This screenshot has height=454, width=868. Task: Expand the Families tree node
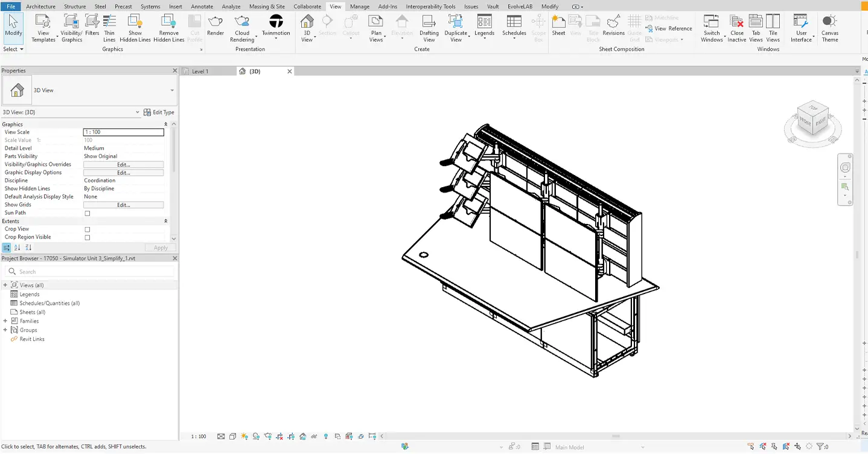tap(5, 321)
